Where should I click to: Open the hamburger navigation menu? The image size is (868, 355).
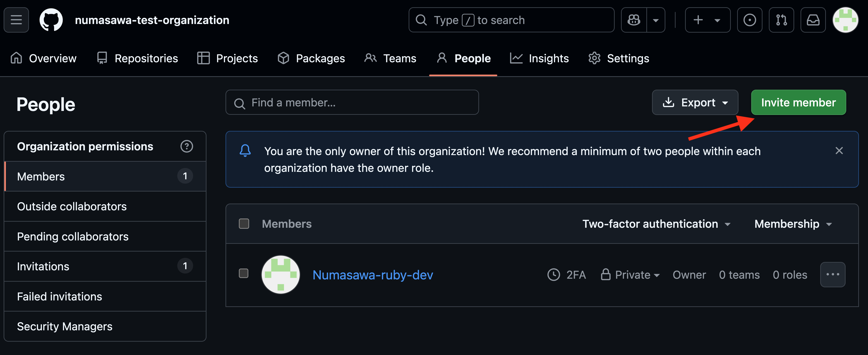[x=16, y=20]
